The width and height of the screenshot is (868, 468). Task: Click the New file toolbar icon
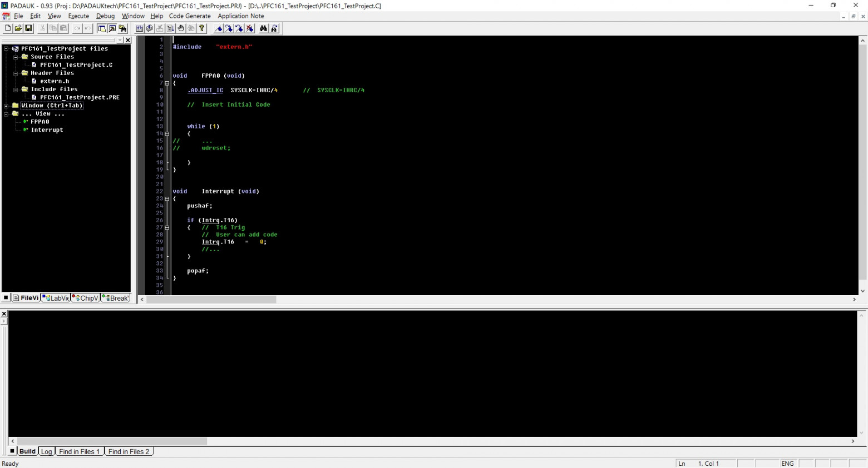(8, 28)
